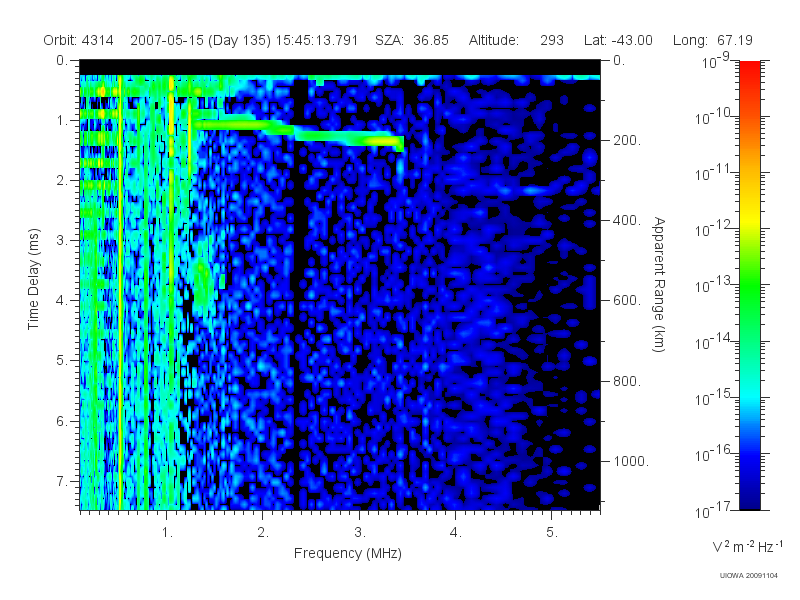Click the apparent range label 1000.

[631, 461]
